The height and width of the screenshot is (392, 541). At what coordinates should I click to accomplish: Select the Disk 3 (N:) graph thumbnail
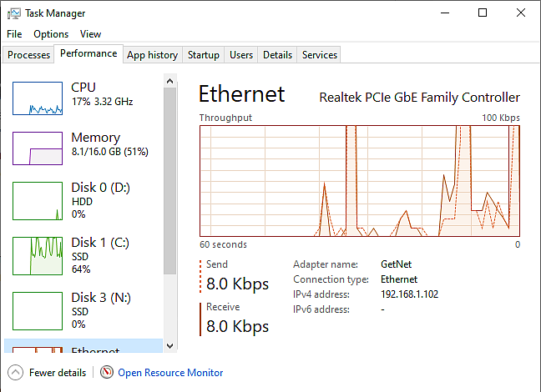(x=38, y=311)
